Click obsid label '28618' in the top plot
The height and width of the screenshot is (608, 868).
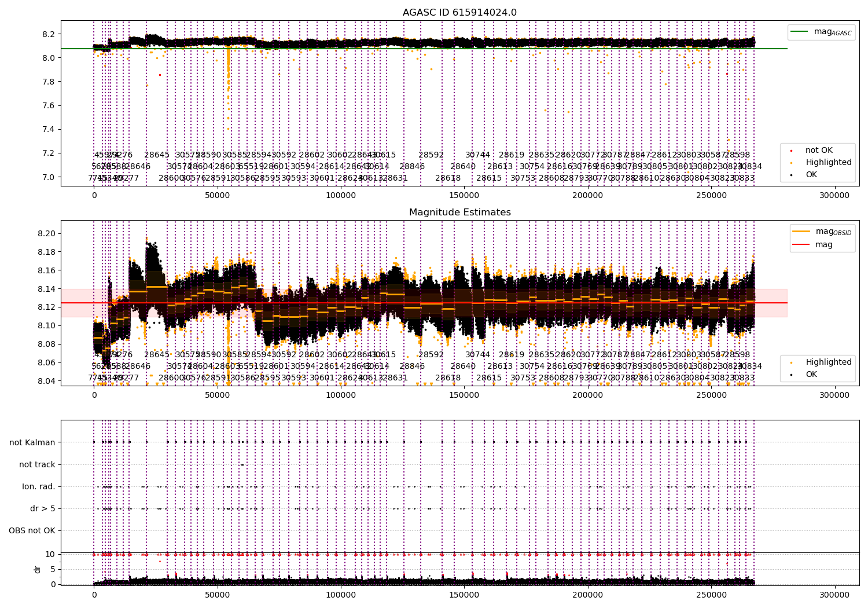[x=448, y=178]
